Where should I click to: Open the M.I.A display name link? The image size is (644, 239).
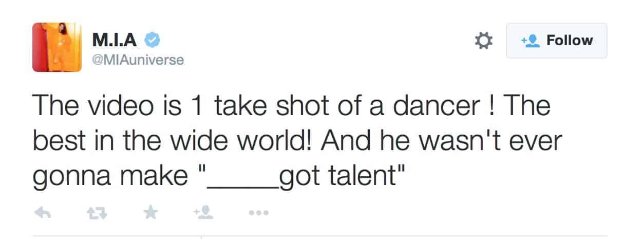tap(116, 39)
